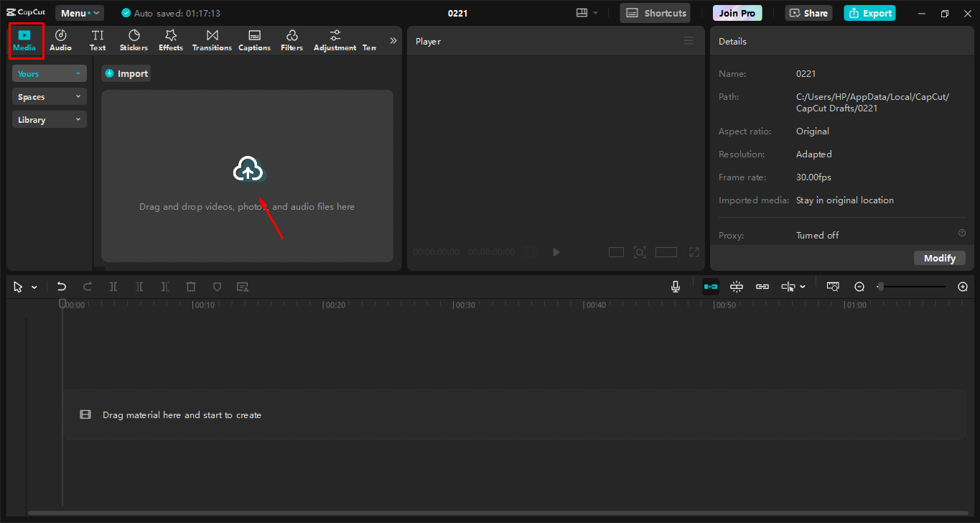Open the Filters panel
Viewport: 980px width, 523px height.
coord(291,41)
